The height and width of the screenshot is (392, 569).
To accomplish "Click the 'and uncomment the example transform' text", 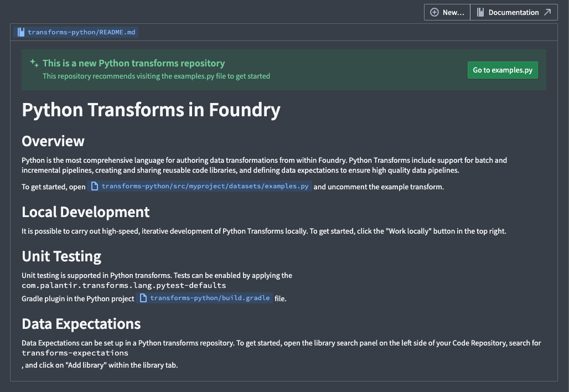I will tap(379, 187).
